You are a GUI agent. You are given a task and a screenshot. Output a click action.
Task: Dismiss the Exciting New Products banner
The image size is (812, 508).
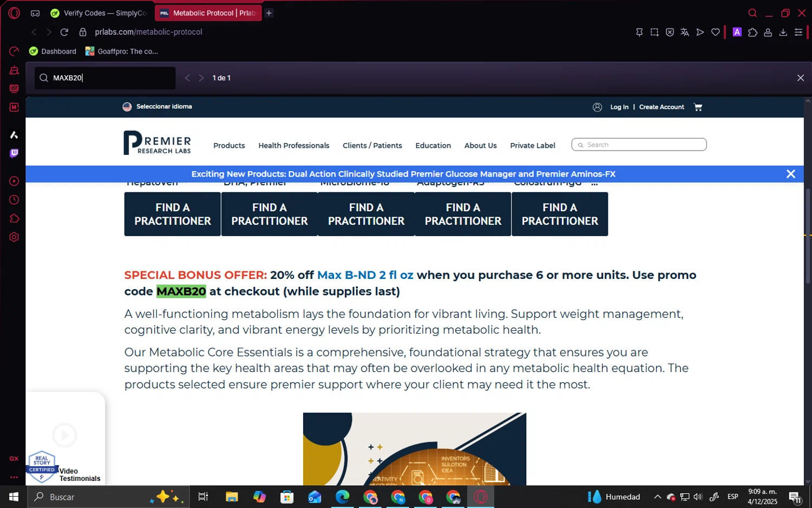790,174
